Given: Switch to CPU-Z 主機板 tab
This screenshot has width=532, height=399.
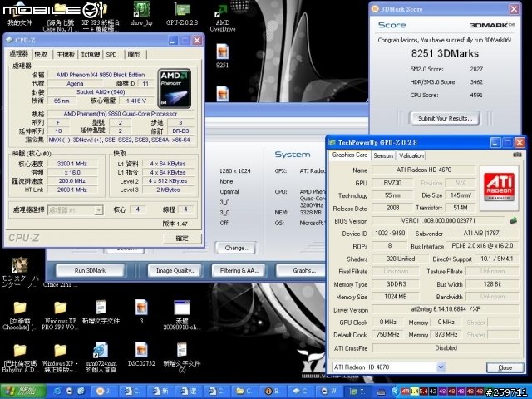Looking at the screenshot, I should click(x=65, y=54).
